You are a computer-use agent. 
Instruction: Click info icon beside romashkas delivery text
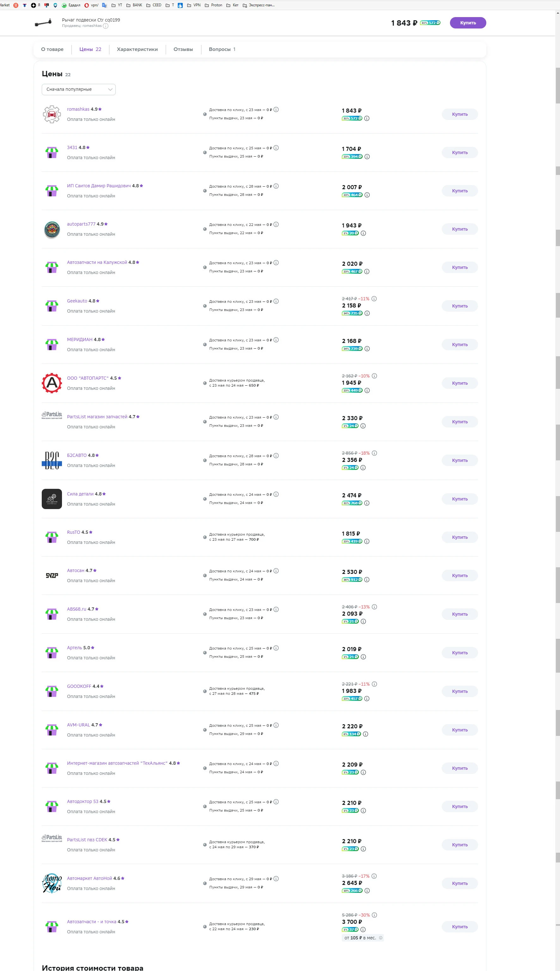point(276,110)
